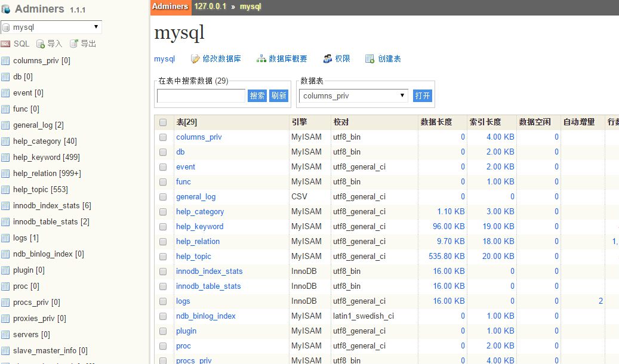Click the 535.80 KB data length value
The image size is (619, 364).
446,256
